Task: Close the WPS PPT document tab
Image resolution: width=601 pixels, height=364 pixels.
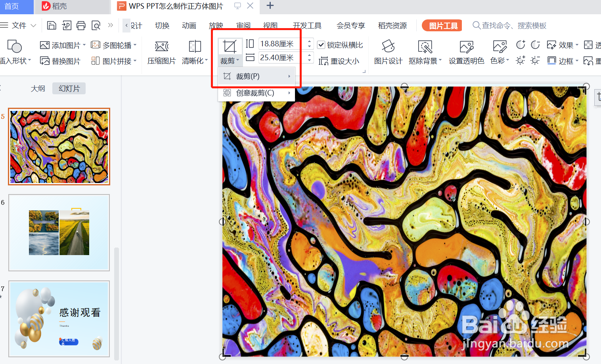Action: click(250, 6)
